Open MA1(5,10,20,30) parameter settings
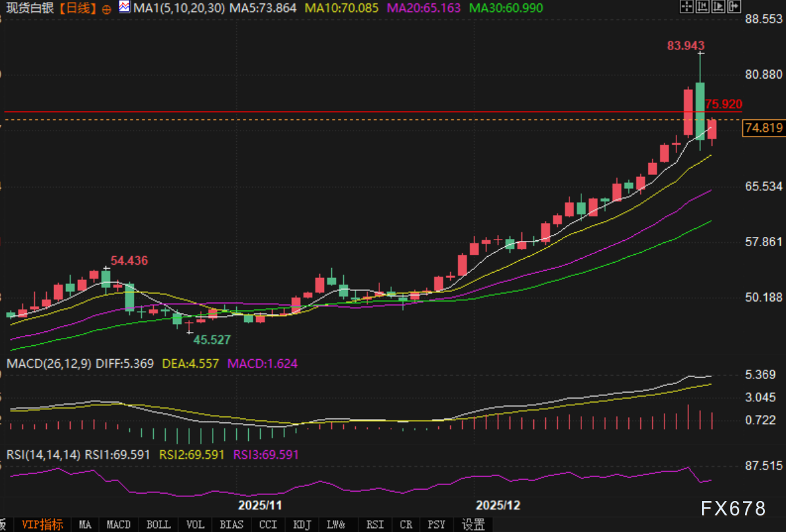This screenshot has height=532, width=786. (x=180, y=9)
